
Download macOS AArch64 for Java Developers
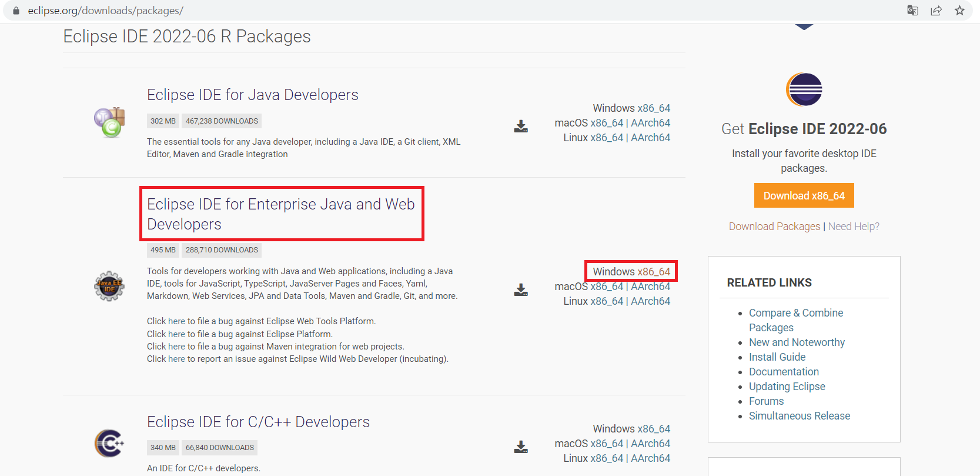pyautogui.click(x=650, y=123)
